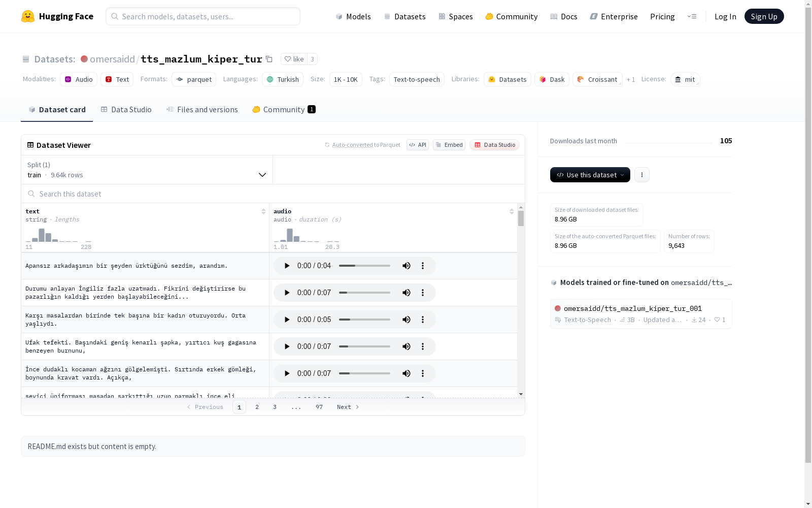Open the Use this dataset dropdown
812x508 pixels.
click(x=590, y=175)
